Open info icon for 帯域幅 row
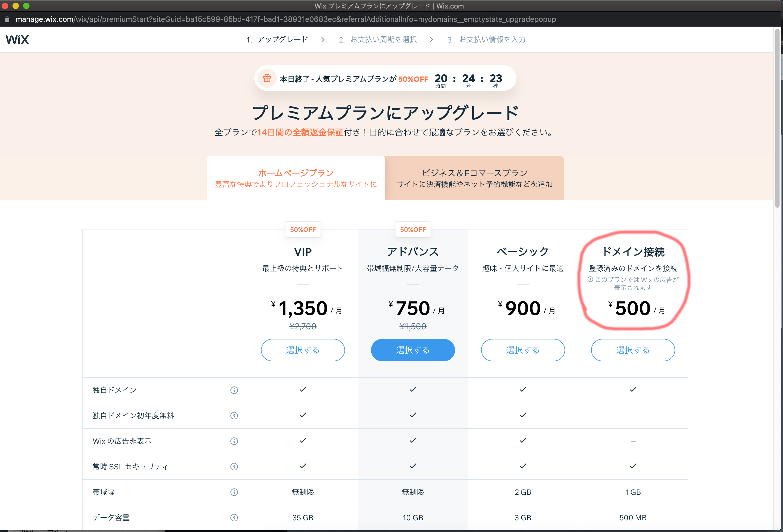Screen dimensions: 783x532 tap(234, 492)
